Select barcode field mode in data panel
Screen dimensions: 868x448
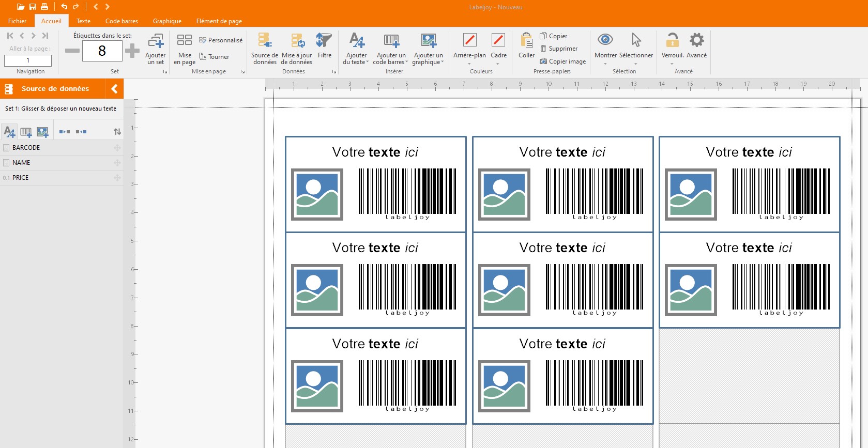pos(26,132)
